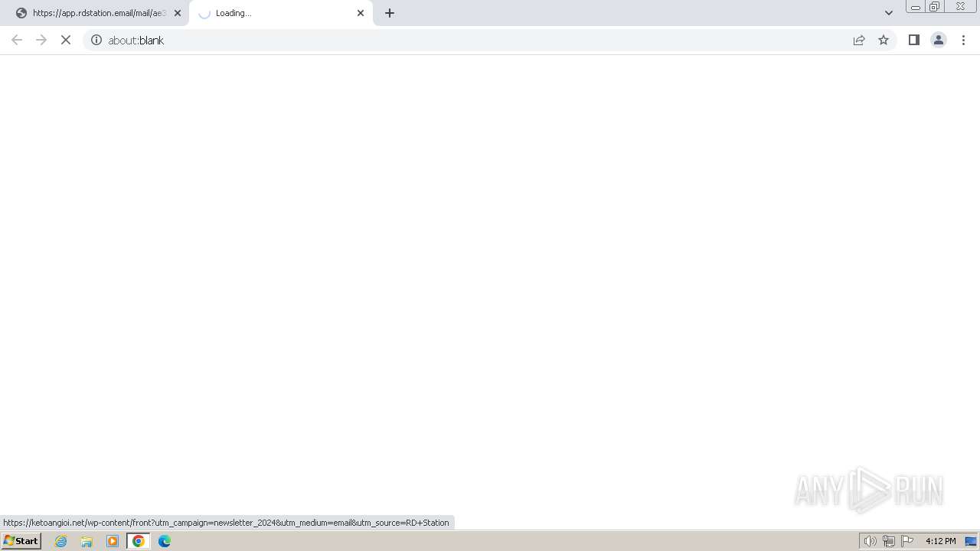Viewport: 980px width, 551px height.
Task: Share this page icon
Action: point(859,40)
